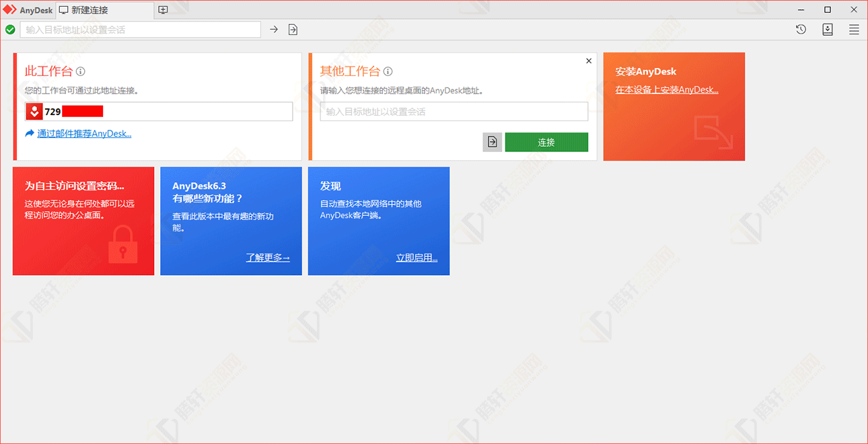Click the file transfer icon in 其他工作台 panel
The height and width of the screenshot is (444, 868).
492,142
